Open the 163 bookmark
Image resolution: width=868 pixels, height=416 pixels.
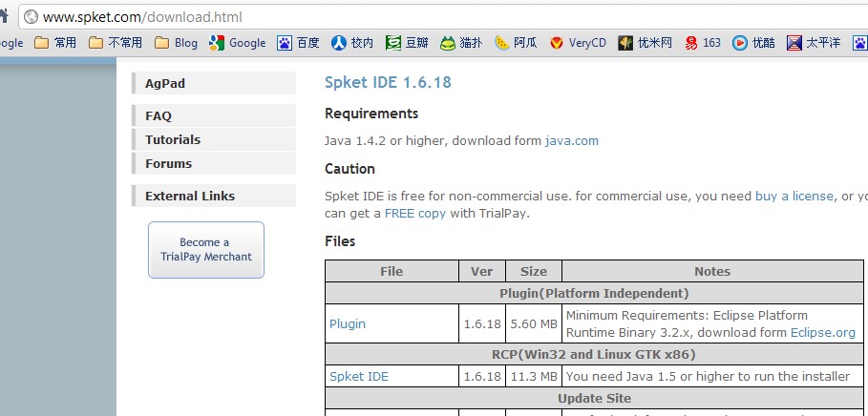click(703, 43)
